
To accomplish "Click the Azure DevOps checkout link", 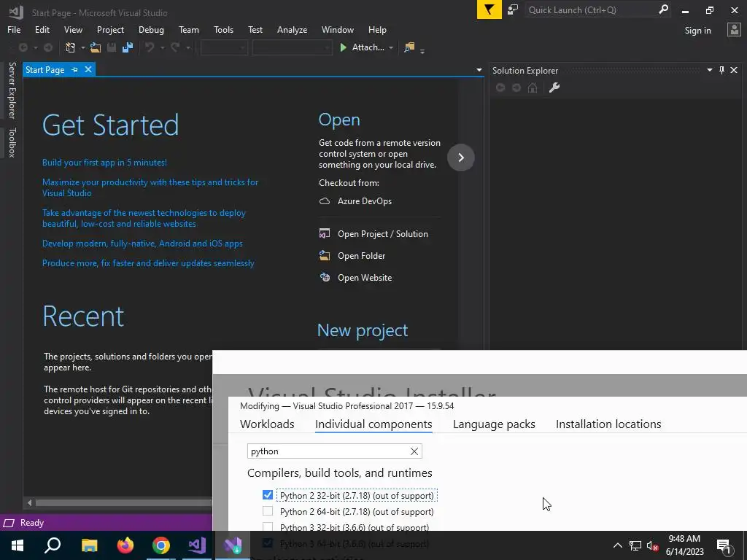I will pyautogui.click(x=365, y=201).
